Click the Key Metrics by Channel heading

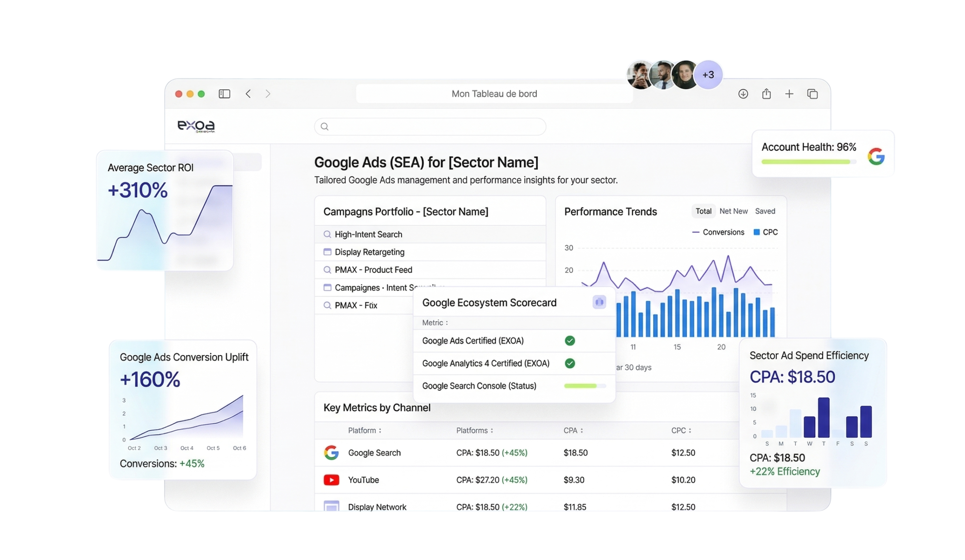pos(377,407)
